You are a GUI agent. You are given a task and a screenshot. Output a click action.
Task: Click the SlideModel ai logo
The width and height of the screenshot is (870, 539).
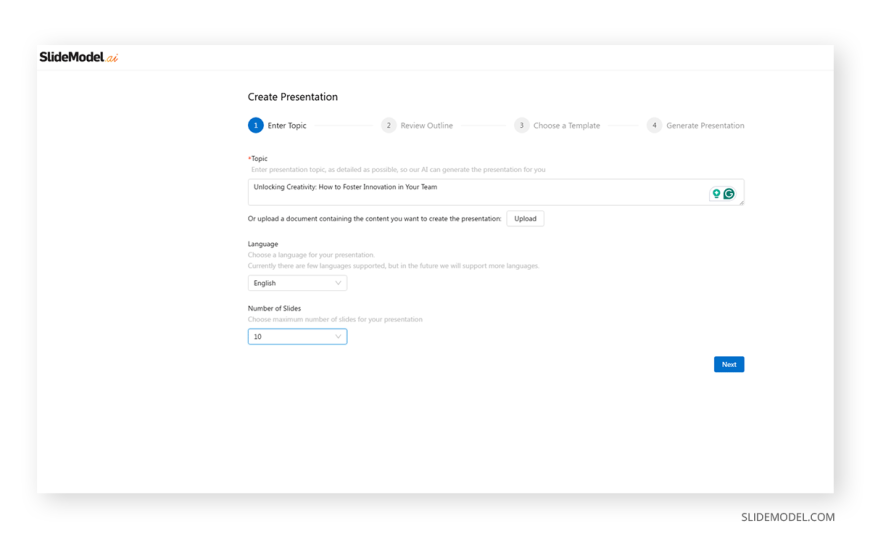click(x=78, y=57)
